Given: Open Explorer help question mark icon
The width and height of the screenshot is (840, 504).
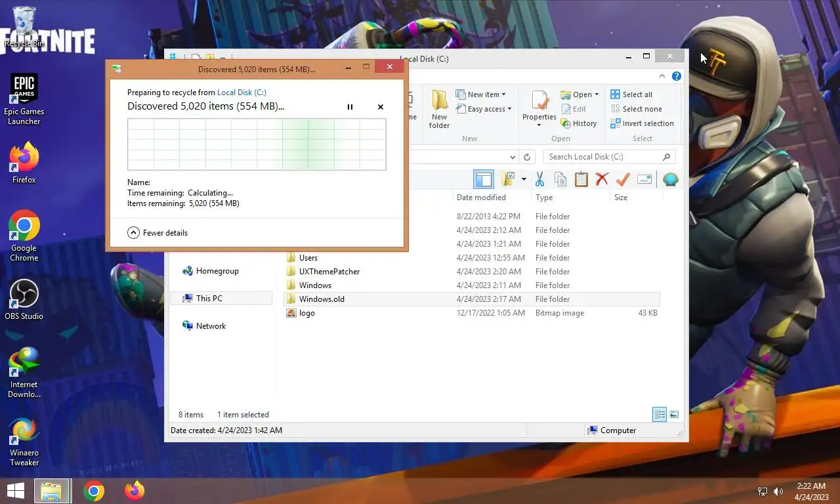Looking at the screenshot, I should [x=677, y=76].
